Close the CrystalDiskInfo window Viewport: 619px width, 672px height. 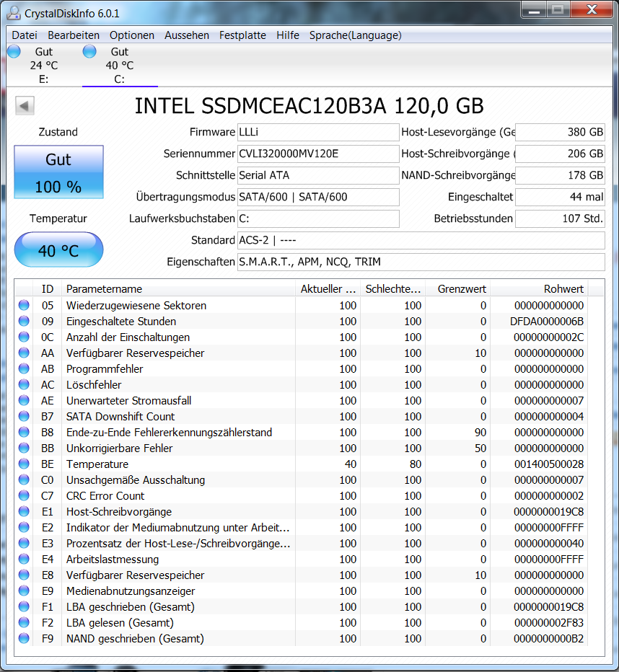point(592,10)
